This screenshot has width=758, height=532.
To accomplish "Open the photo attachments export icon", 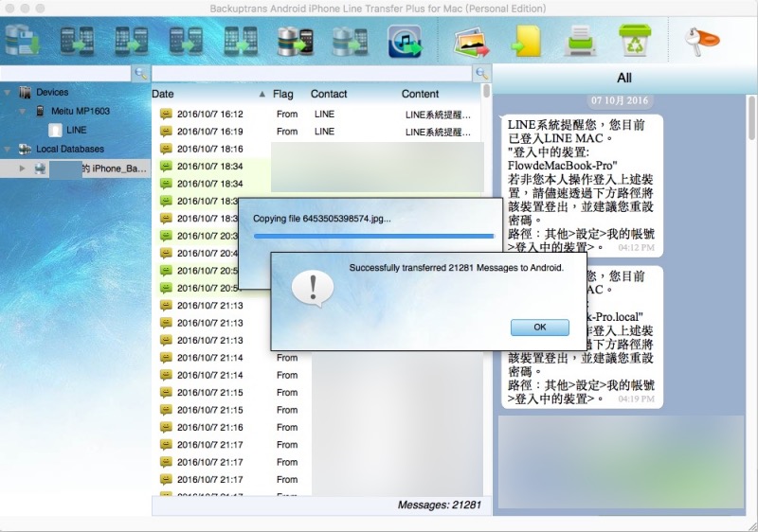I will (471, 42).
